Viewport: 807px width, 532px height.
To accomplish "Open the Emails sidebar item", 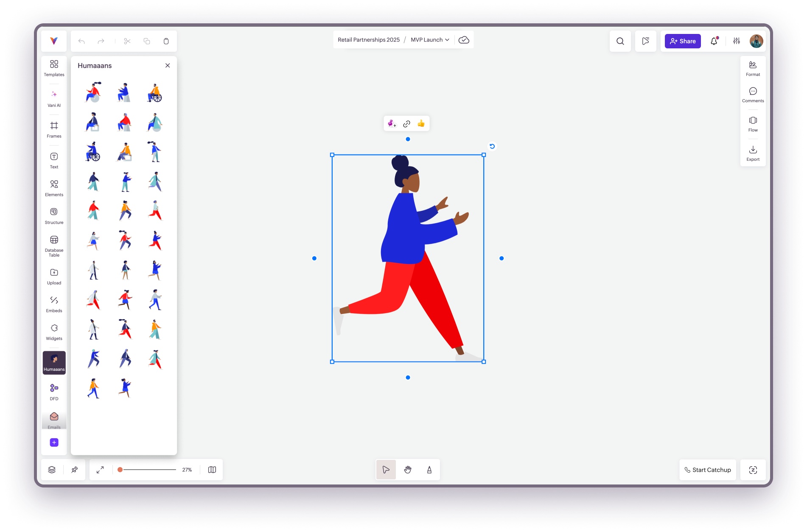I will coord(54,420).
